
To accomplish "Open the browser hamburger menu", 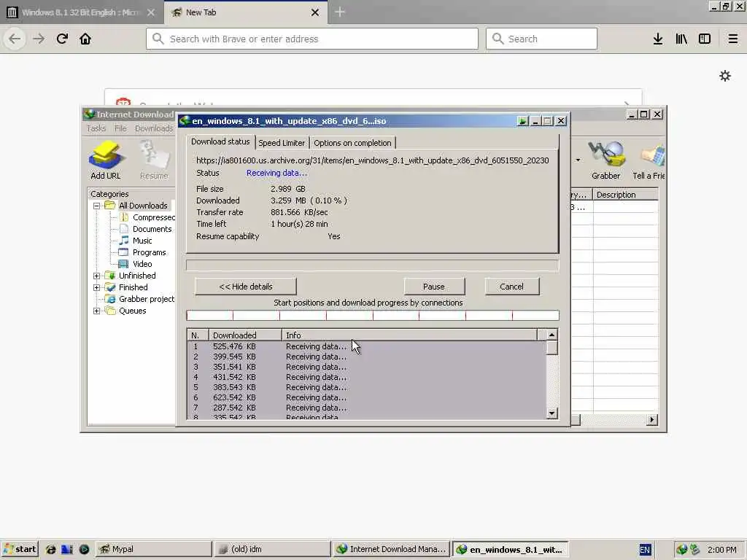I will click(733, 39).
